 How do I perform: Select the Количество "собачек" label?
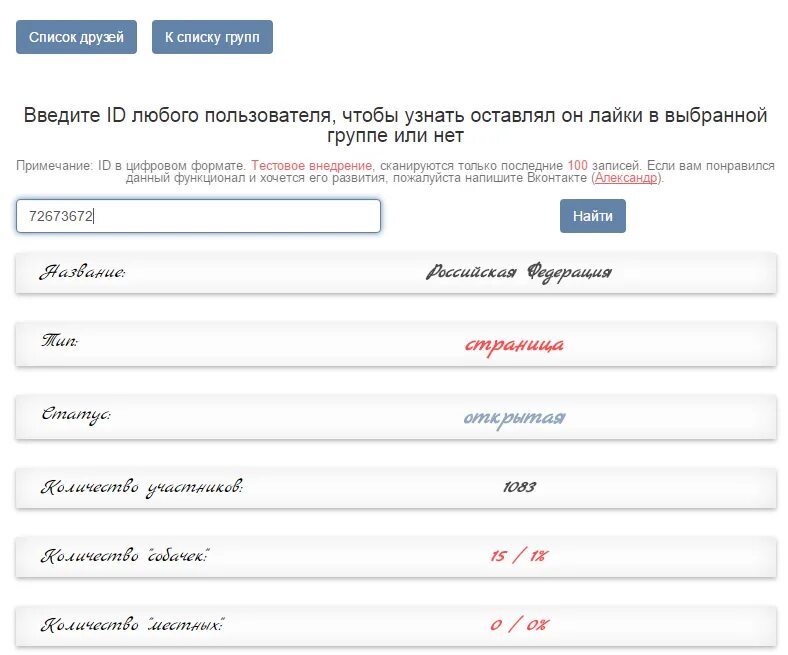tap(124, 556)
